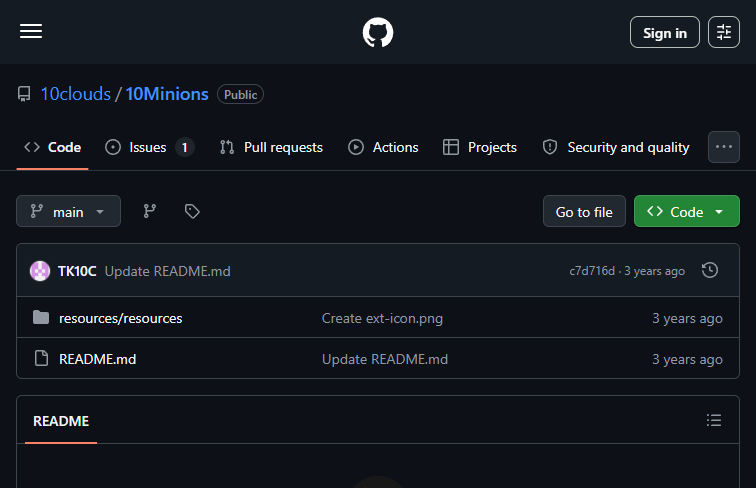Click "3 years ago" in resources/resources row

click(x=687, y=318)
